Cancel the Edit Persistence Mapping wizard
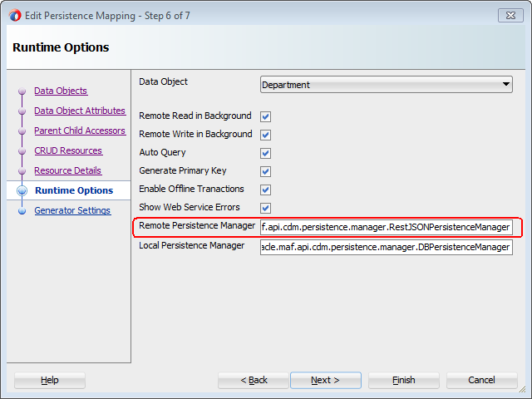The width and height of the screenshot is (532, 399). point(482,380)
